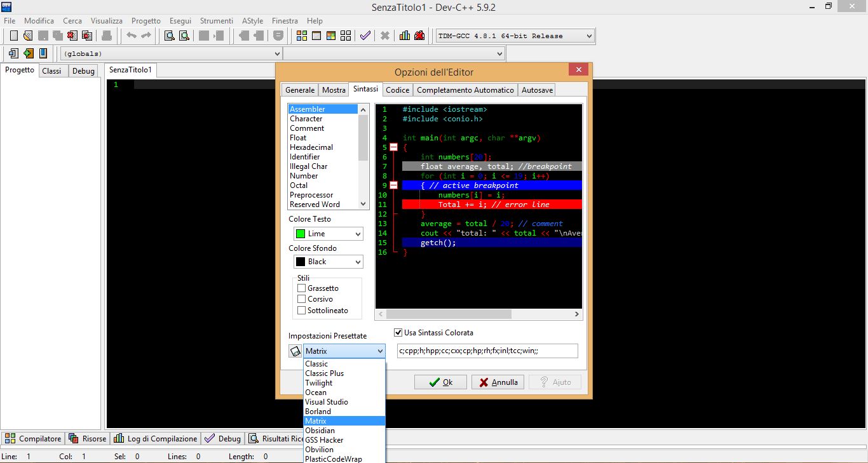
Task: Run the program from the toolbar
Action: (x=316, y=36)
